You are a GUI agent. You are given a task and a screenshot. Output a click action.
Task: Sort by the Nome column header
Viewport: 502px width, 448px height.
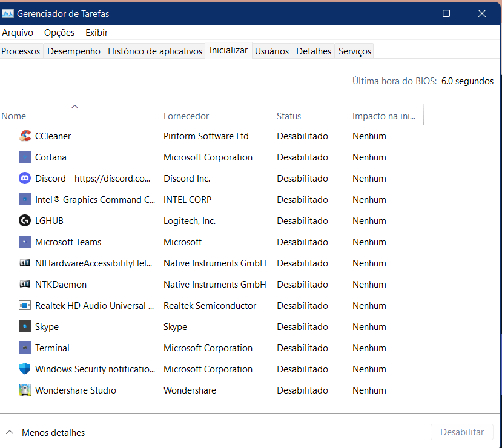click(79, 114)
